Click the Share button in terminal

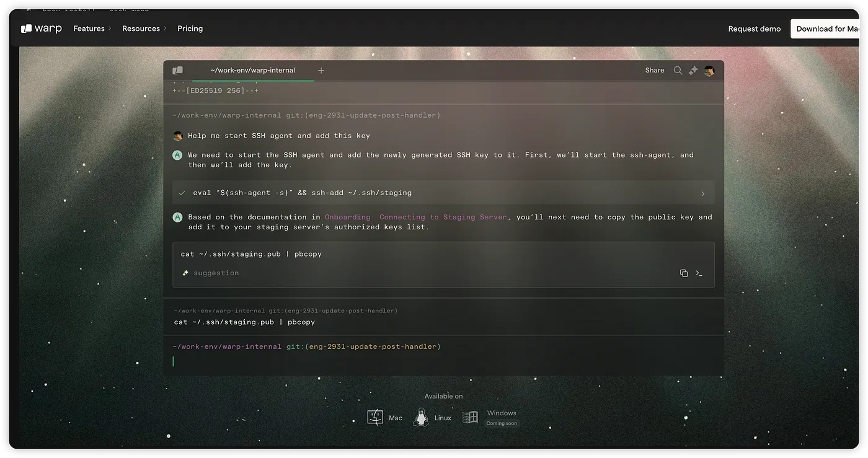point(654,71)
